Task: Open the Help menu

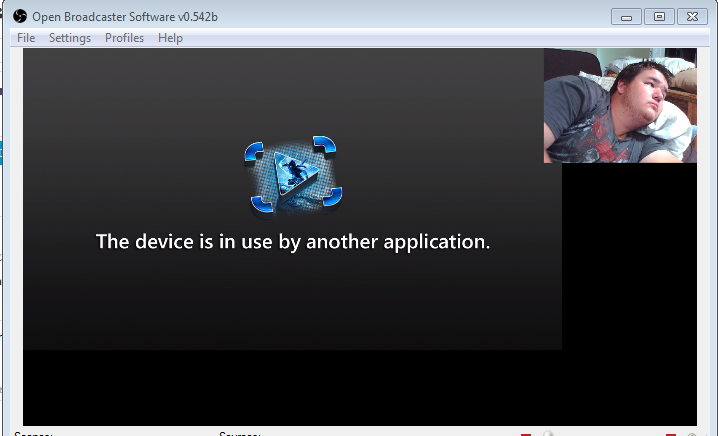Action: coord(170,38)
